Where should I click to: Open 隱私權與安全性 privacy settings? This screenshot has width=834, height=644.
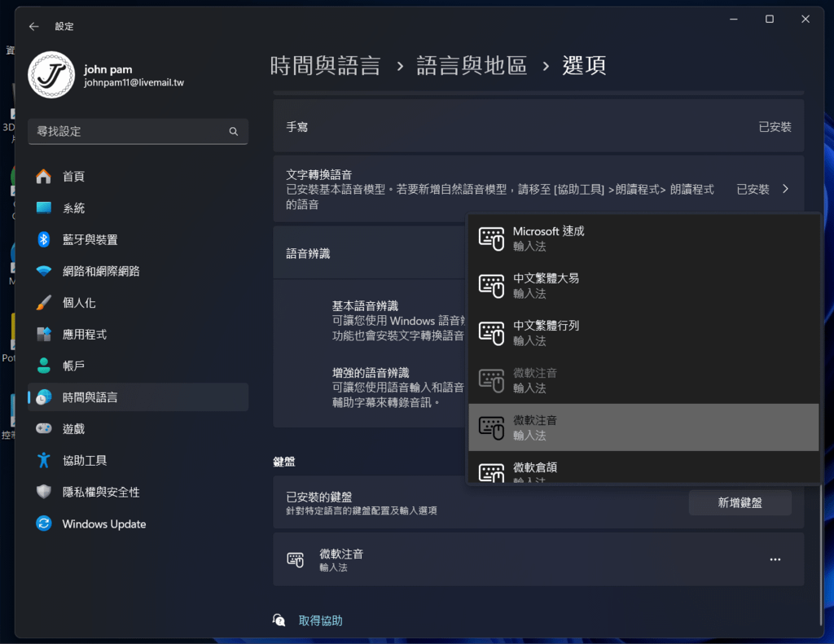[x=138, y=493]
